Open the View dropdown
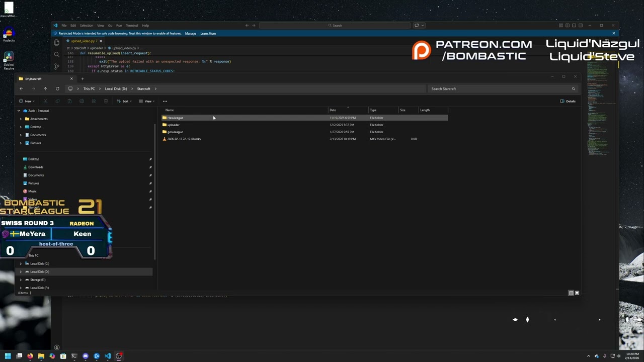The width and height of the screenshot is (644, 362). tap(147, 101)
